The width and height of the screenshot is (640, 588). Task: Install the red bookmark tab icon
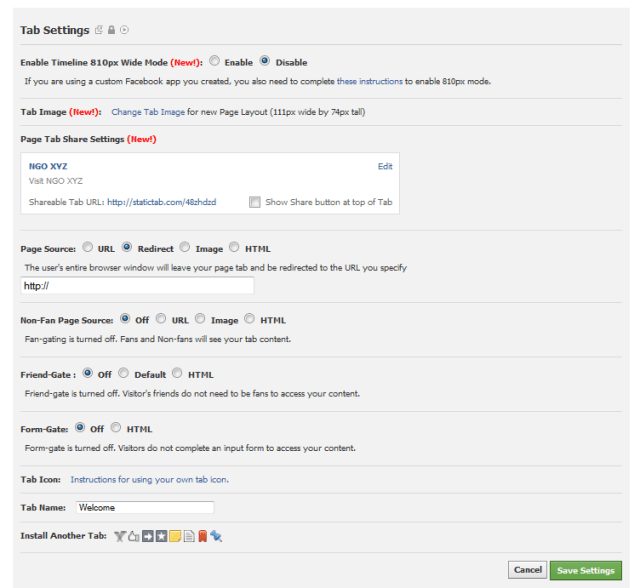pyautogui.click(x=202, y=536)
